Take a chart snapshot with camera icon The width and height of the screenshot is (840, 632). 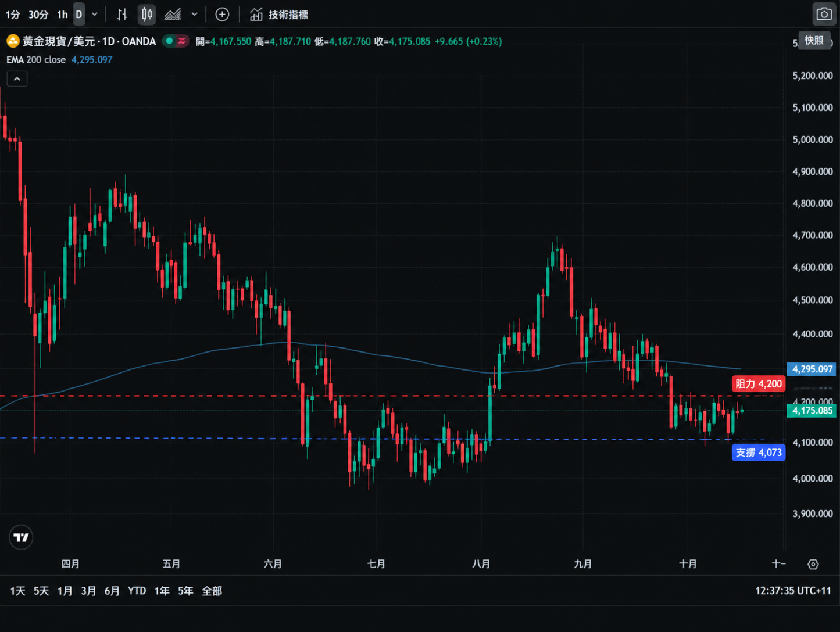[824, 14]
